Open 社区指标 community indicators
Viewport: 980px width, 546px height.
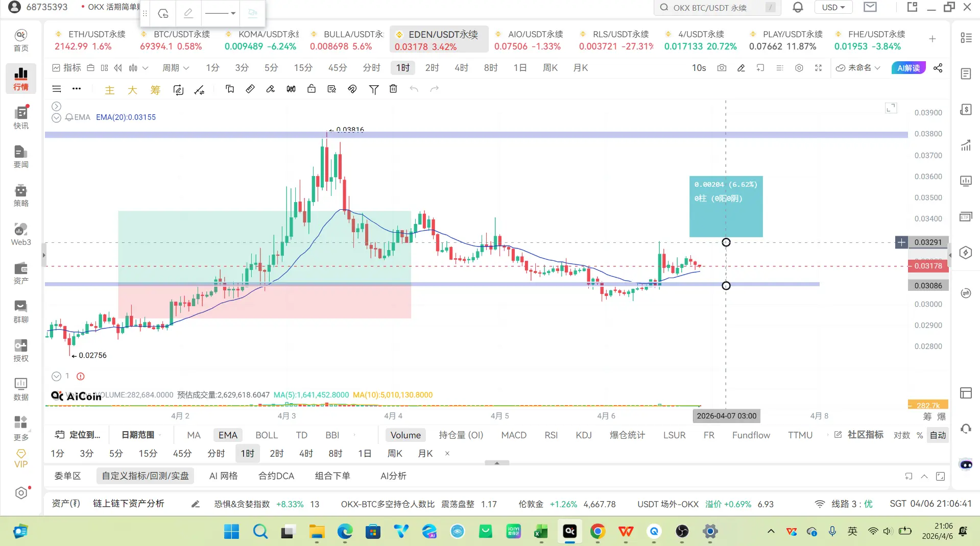pyautogui.click(x=859, y=435)
